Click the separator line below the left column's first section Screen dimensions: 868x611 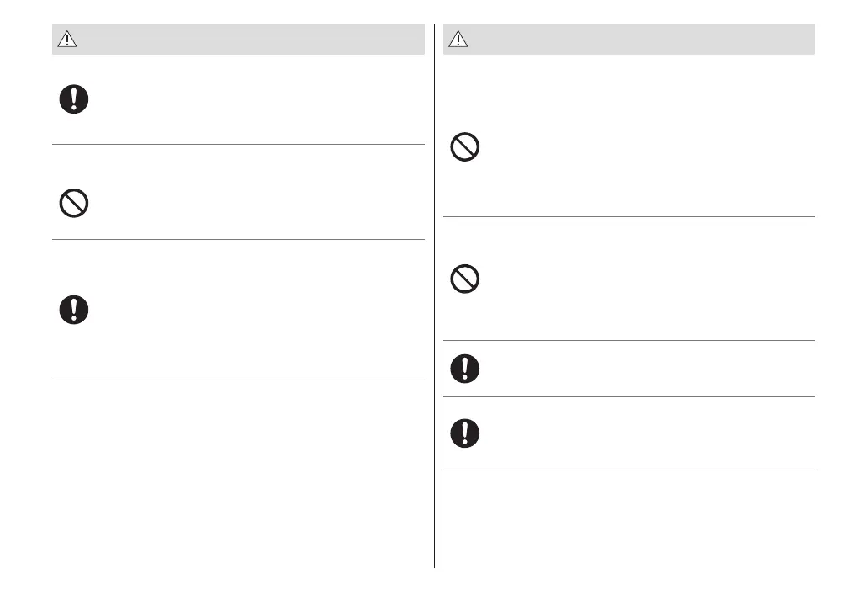(238, 144)
